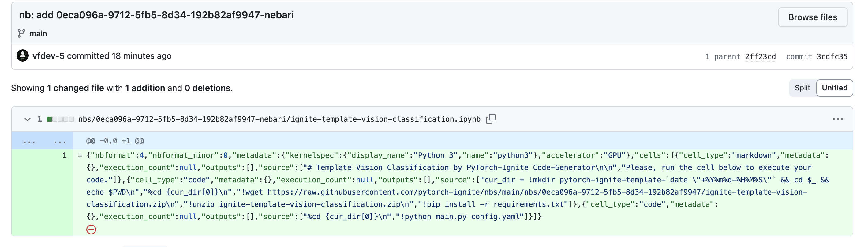The height and width of the screenshot is (247, 868).
Task: Expand hidden lines using right ellipsis
Action: coord(60,141)
